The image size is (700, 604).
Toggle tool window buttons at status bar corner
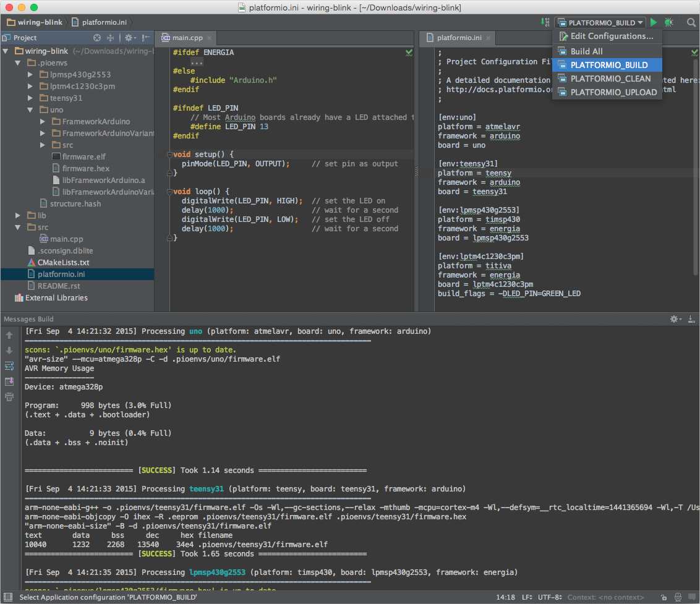(7, 597)
